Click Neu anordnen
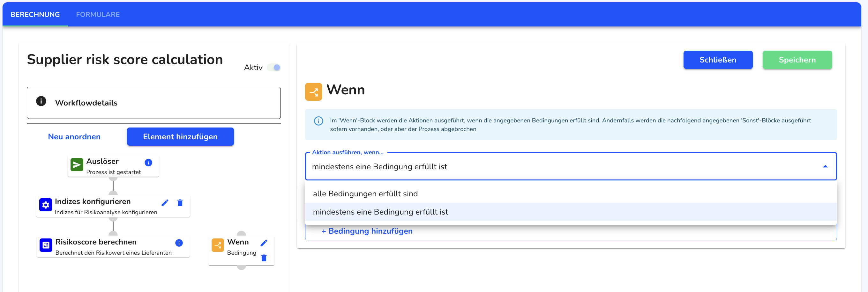 click(74, 136)
